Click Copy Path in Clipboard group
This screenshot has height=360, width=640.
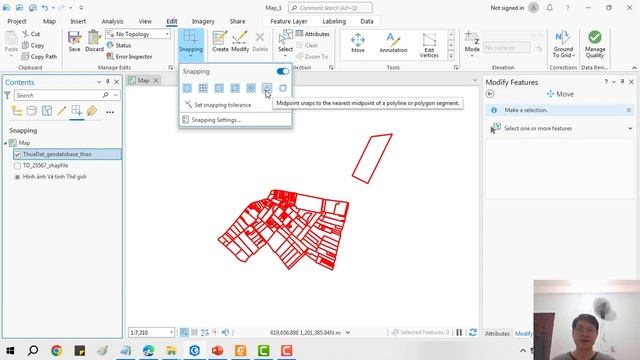pos(39,56)
